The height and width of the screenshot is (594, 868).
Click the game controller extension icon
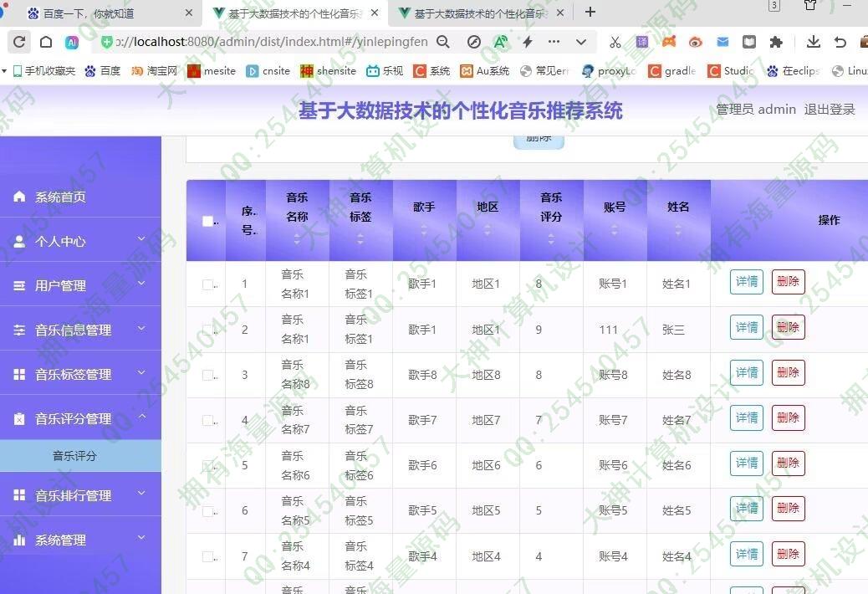click(669, 42)
